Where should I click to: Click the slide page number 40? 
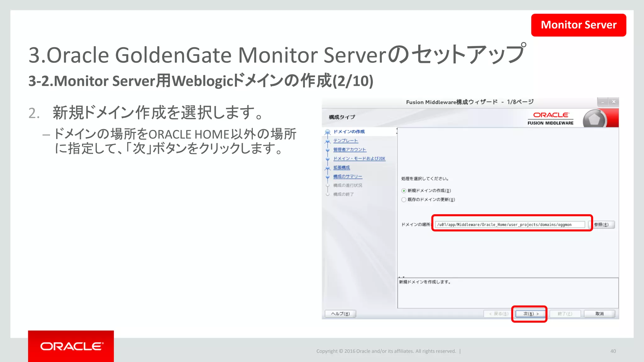[x=613, y=351]
